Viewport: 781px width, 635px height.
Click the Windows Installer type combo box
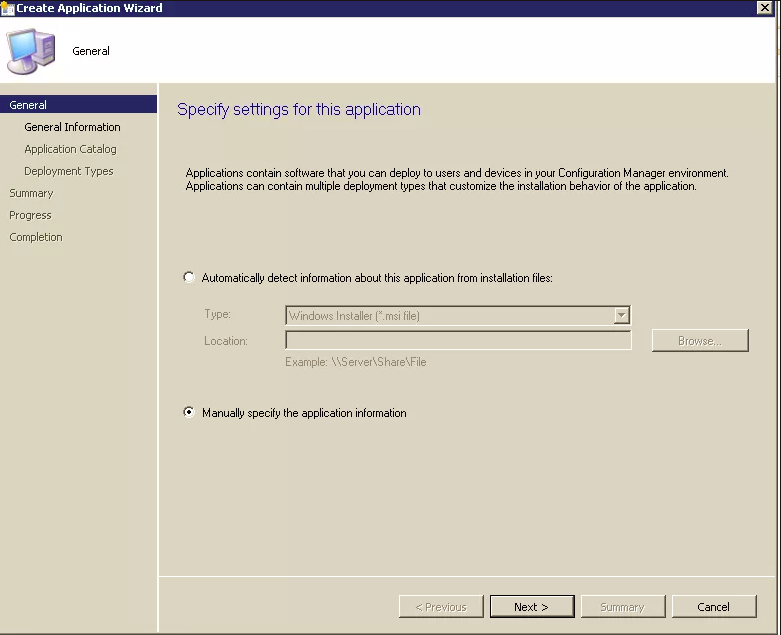click(x=458, y=315)
